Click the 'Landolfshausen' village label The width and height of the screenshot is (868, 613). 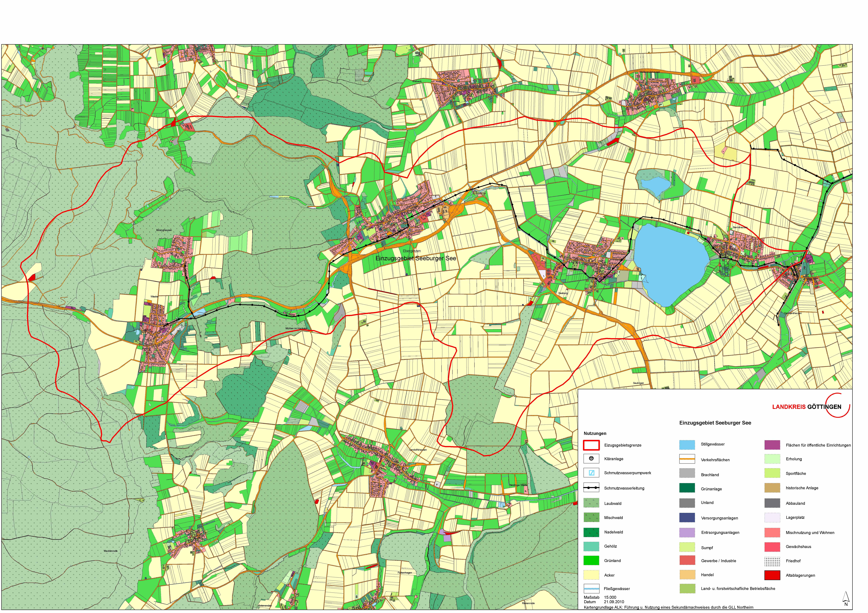point(418,450)
